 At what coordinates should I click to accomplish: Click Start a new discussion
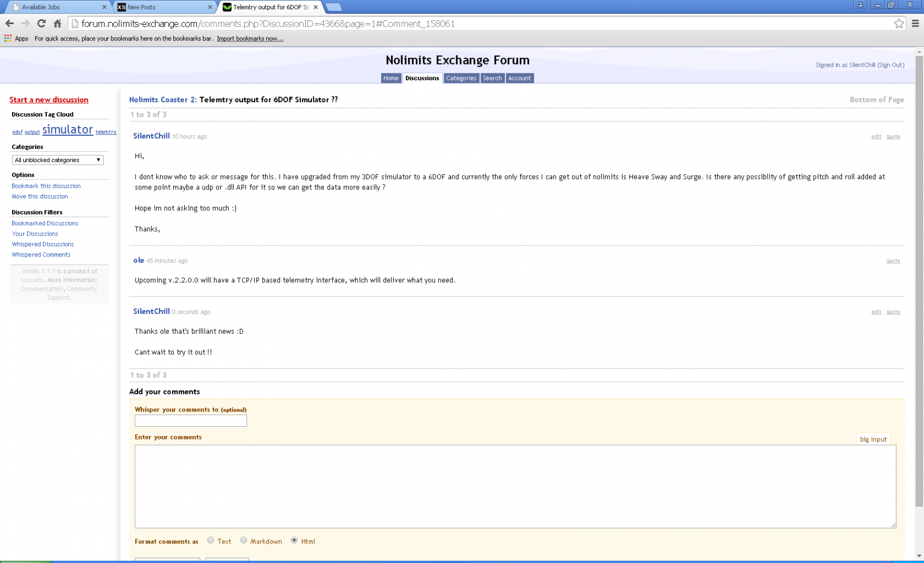[x=49, y=100]
